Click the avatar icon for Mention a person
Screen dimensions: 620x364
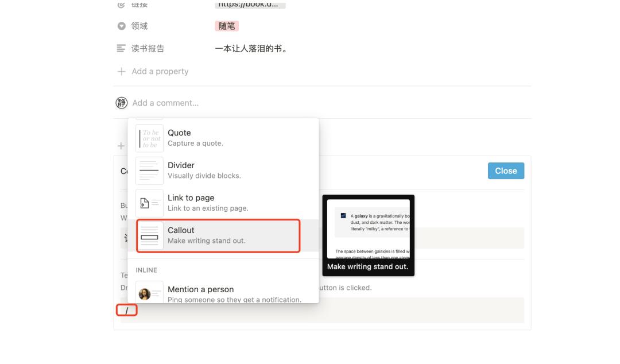tap(149, 293)
